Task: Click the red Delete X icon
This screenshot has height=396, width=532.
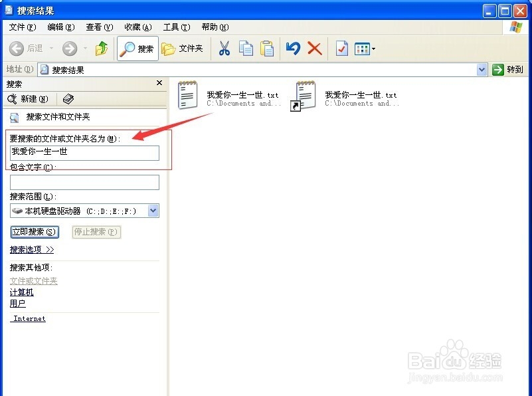Action: pyautogui.click(x=315, y=49)
